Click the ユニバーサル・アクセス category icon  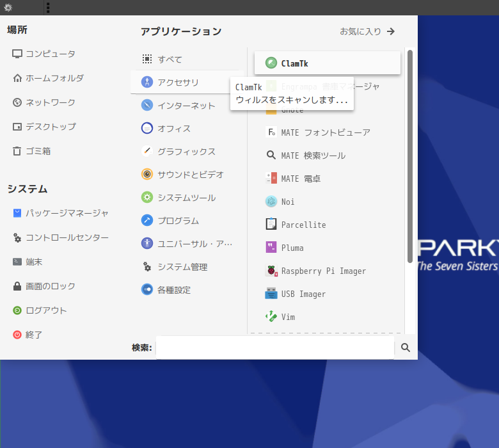tap(147, 243)
